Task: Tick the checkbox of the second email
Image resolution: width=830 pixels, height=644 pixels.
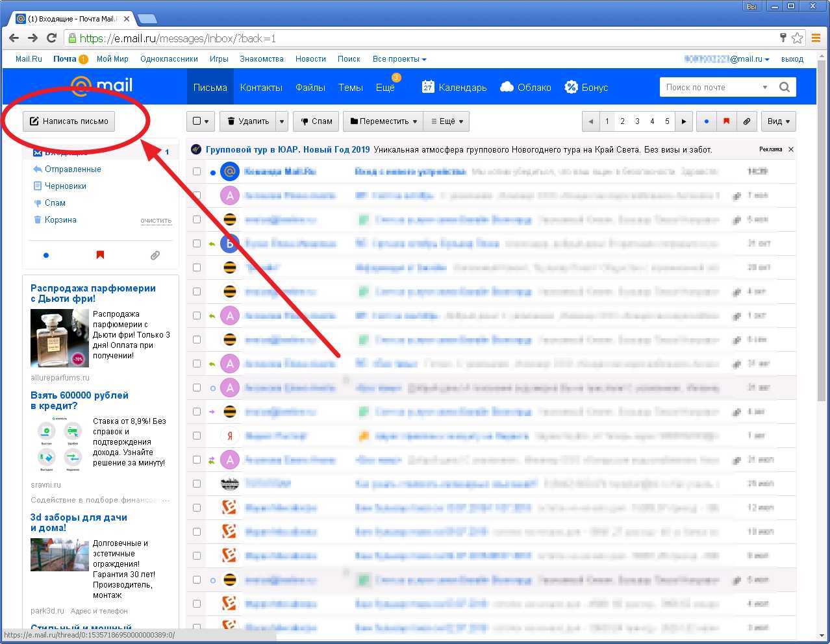Action: [x=197, y=195]
